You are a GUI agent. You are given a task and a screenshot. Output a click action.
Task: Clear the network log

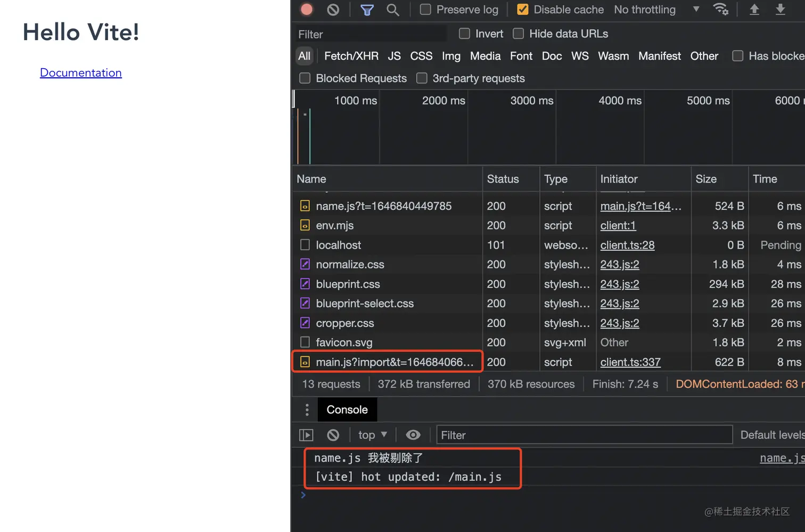tap(333, 10)
